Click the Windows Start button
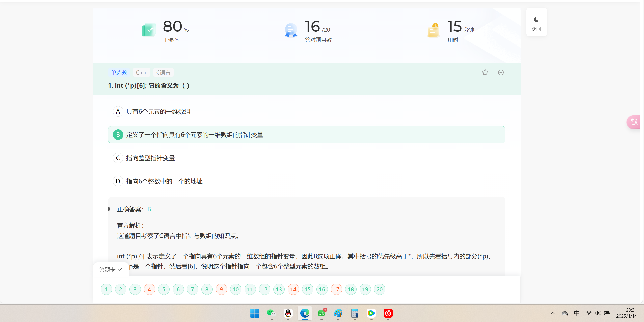Screen dimensions: 644x322 tap(255, 313)
